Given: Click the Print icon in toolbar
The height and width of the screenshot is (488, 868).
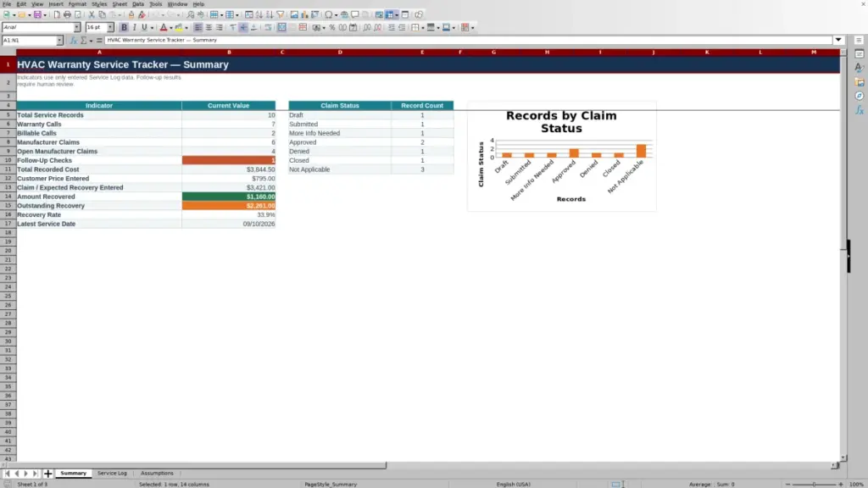Looking at the screenshot, I should (67, 15).
